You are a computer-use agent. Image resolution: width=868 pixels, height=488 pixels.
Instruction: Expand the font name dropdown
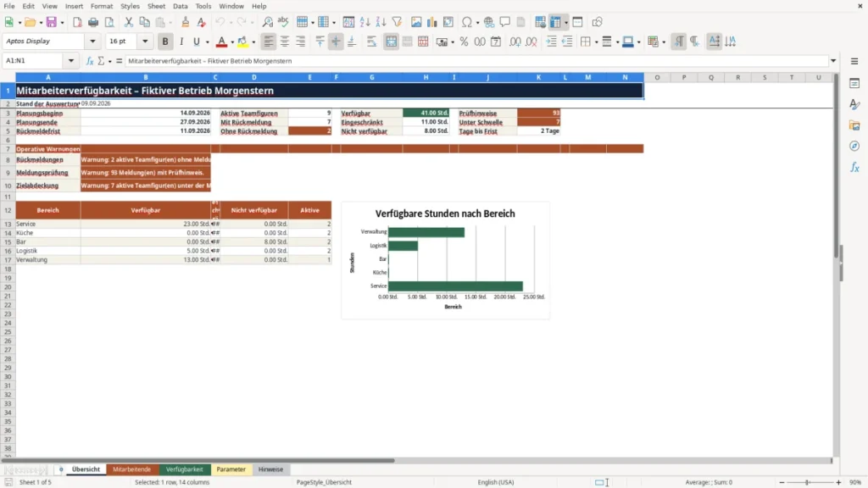pos(92,41)
